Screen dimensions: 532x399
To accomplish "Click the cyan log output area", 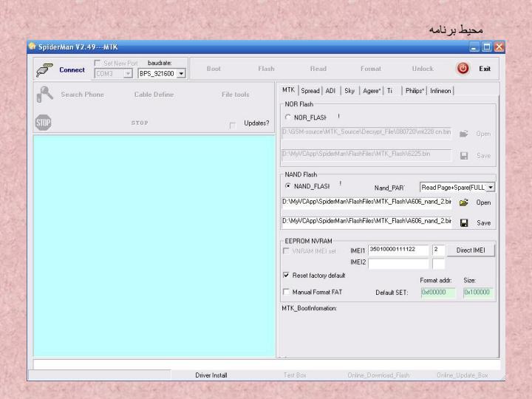I will 154,246.
